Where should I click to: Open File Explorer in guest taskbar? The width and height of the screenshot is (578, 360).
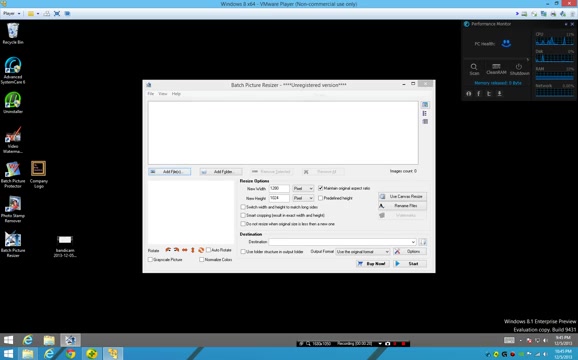49,340
